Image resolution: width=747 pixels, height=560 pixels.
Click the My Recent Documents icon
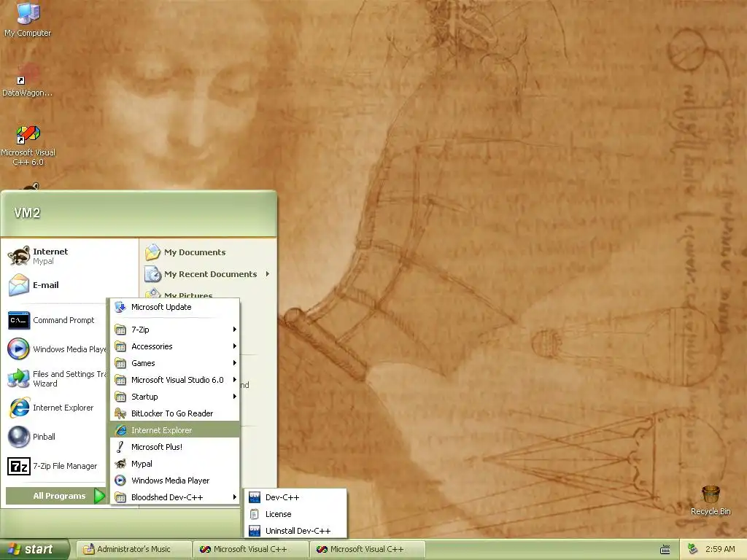coord(153,274)
